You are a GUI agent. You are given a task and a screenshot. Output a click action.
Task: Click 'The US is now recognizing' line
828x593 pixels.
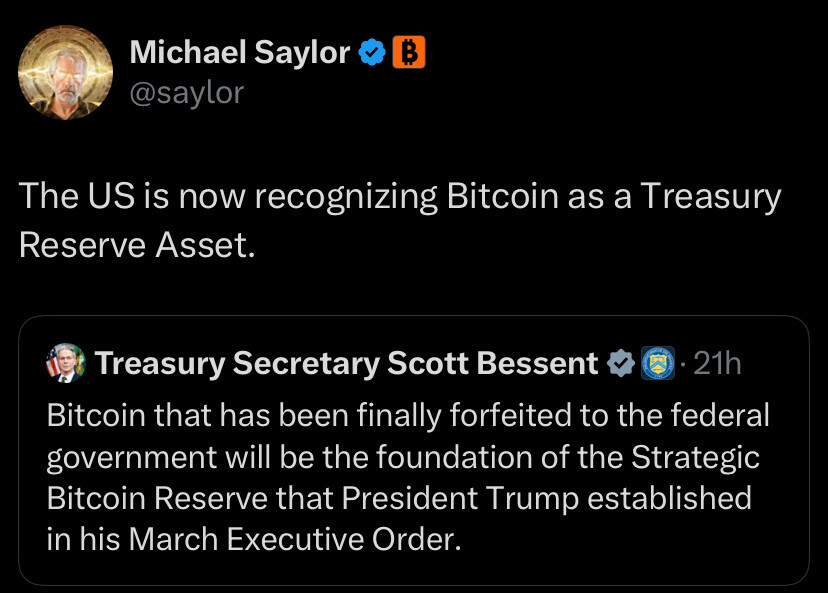[x=400, y=197]
